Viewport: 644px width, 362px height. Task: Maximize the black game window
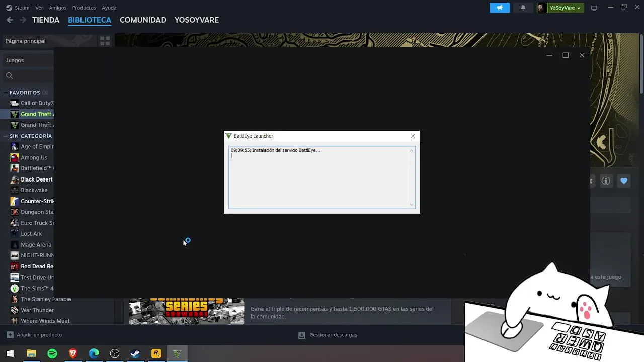click(x=566, y=55)
